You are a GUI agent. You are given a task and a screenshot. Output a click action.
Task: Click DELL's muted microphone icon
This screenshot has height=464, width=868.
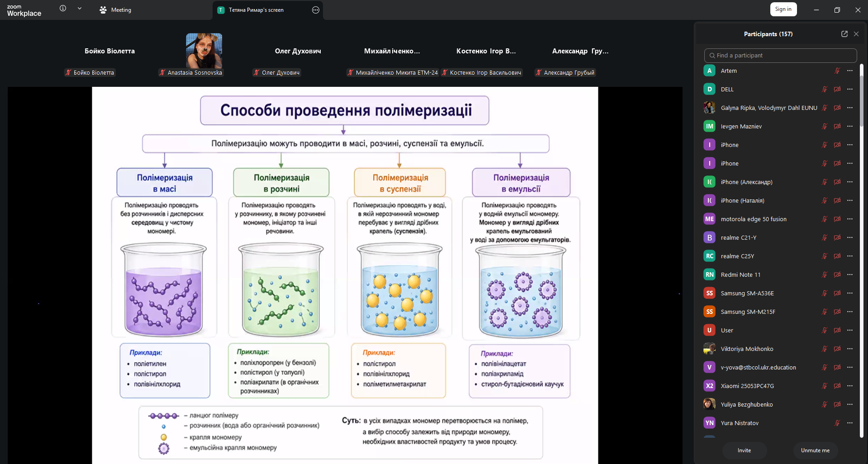click(x=825, y=89)
